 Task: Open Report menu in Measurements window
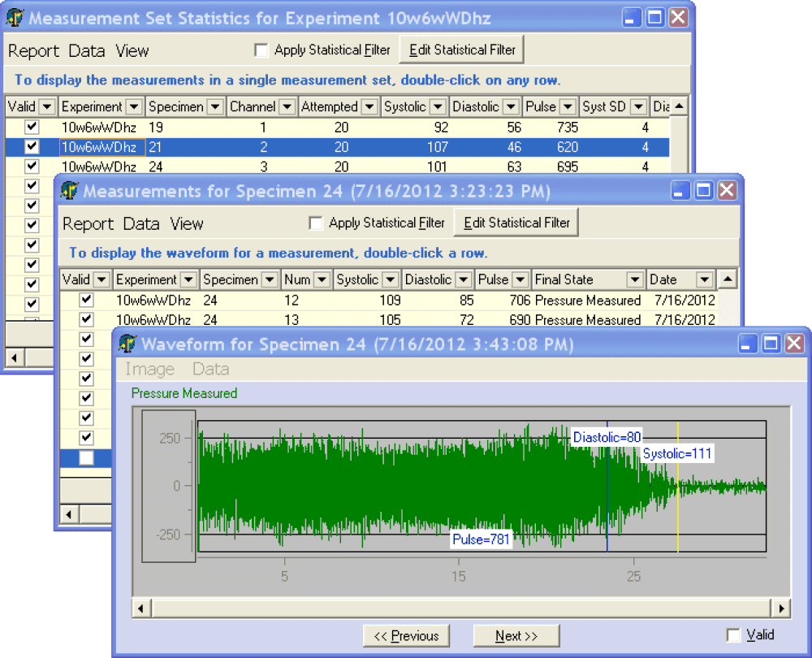pyautogui.click(x=88, y=224)
